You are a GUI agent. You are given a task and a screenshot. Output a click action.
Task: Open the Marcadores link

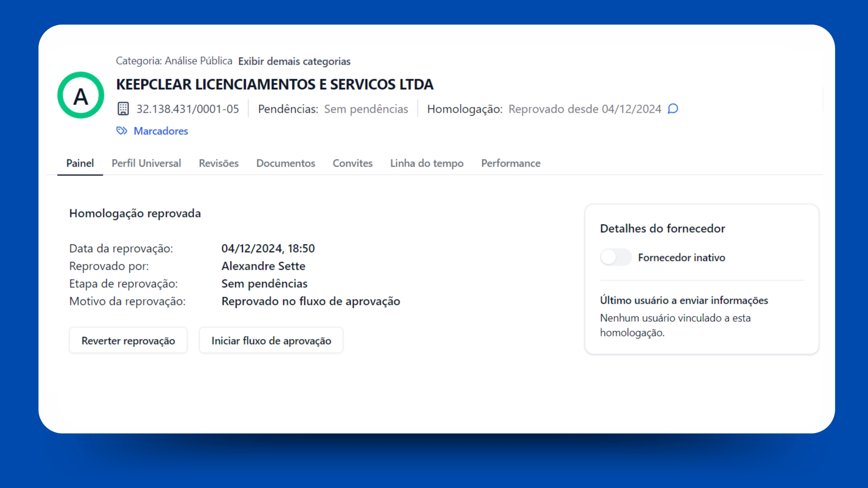(x=161, y=131)
